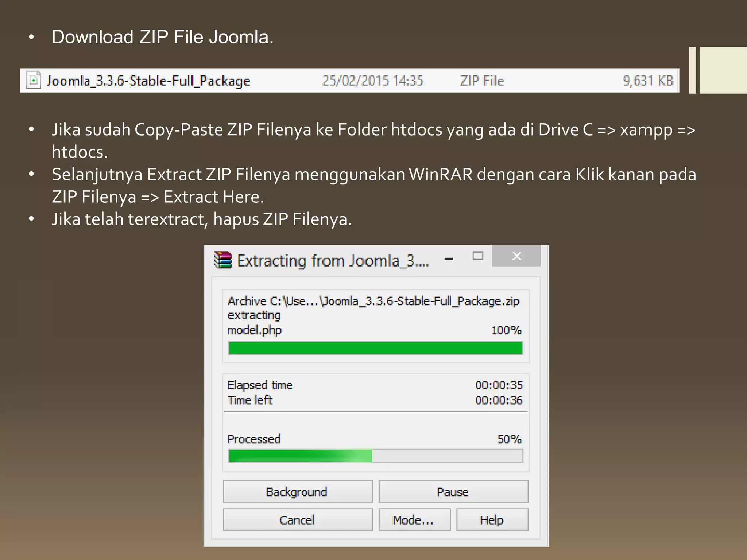This screenshot has width=747, height=560.
Task: Click the 100% file progress value
Action: (x=507, y=330)
